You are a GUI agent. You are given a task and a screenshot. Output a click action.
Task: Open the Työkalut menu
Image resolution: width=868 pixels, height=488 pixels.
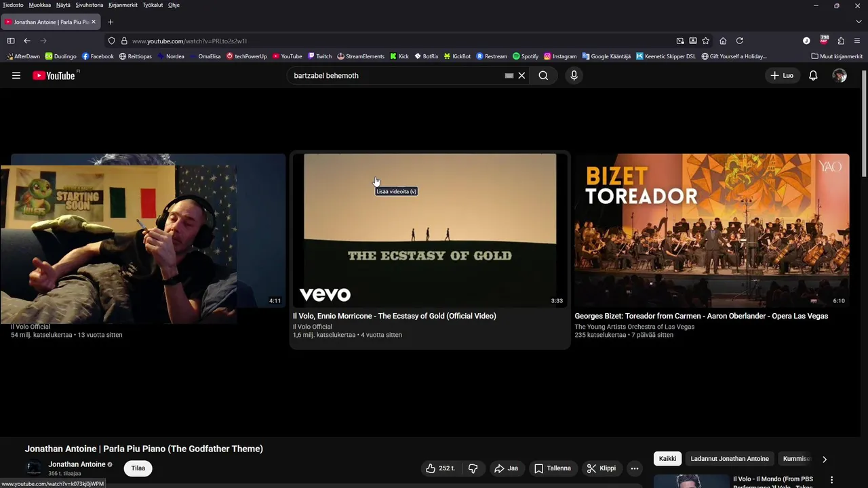pyautogui.click(x=153, y=5)
